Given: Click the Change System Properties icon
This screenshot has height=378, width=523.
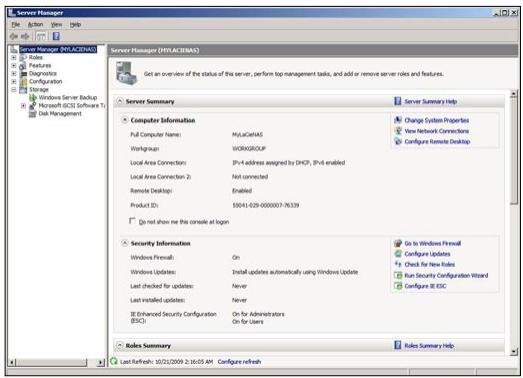Looking at the screenshot, I should click(x=398, y=120).
